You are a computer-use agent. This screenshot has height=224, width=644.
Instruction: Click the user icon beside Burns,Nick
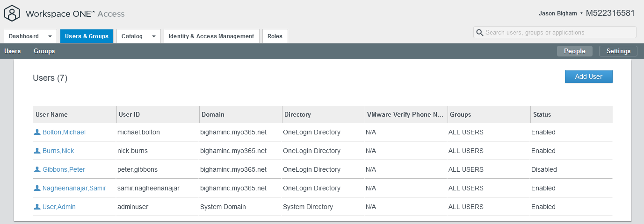click(x=37, y=151)
